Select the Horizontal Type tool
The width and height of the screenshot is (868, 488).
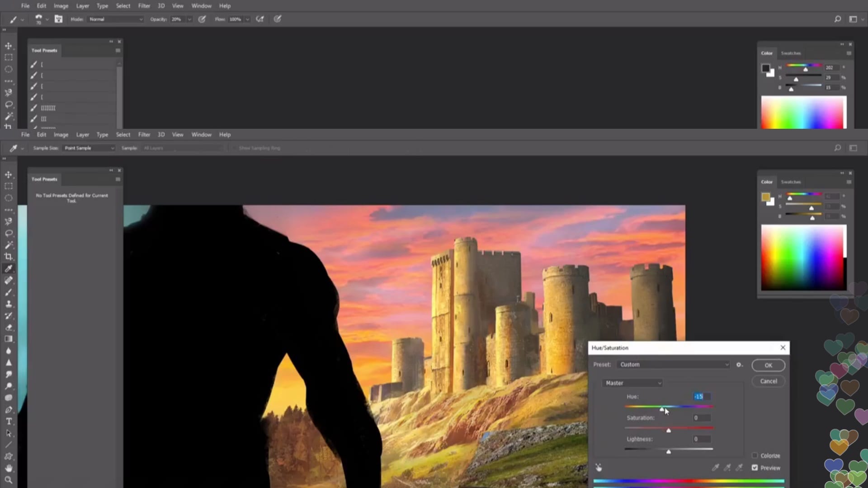9,421
